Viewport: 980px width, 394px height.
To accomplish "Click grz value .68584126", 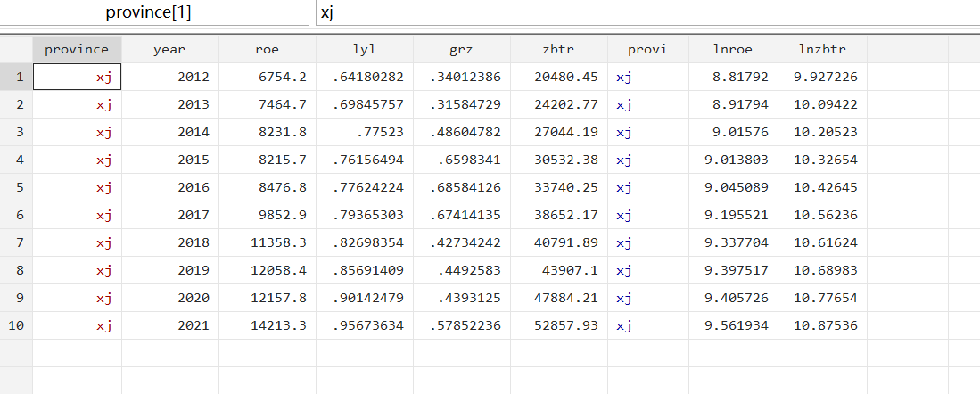I will [x=462, y=187].
